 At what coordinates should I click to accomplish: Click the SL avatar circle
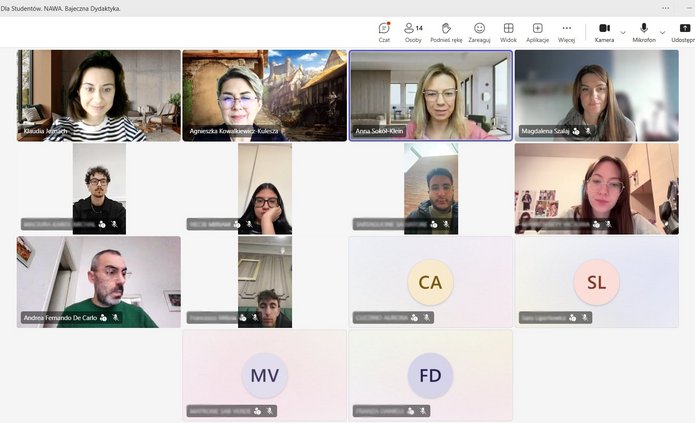[x=596, y=282]
